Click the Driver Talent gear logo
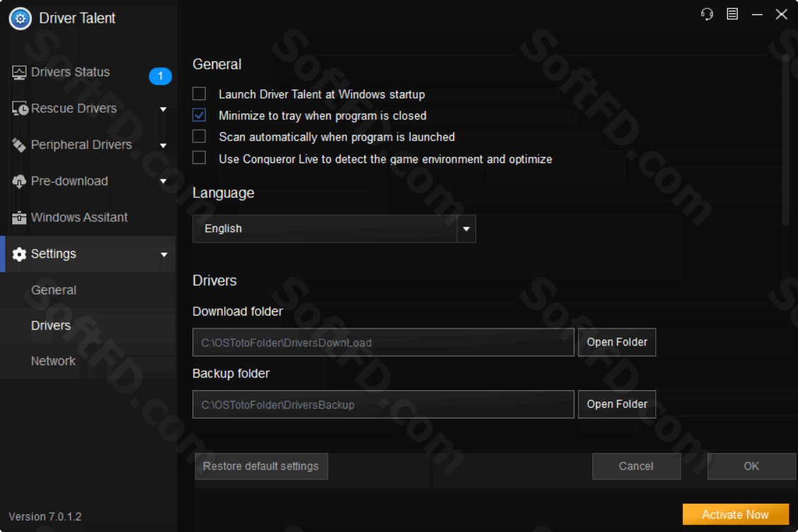 [21, 19]
